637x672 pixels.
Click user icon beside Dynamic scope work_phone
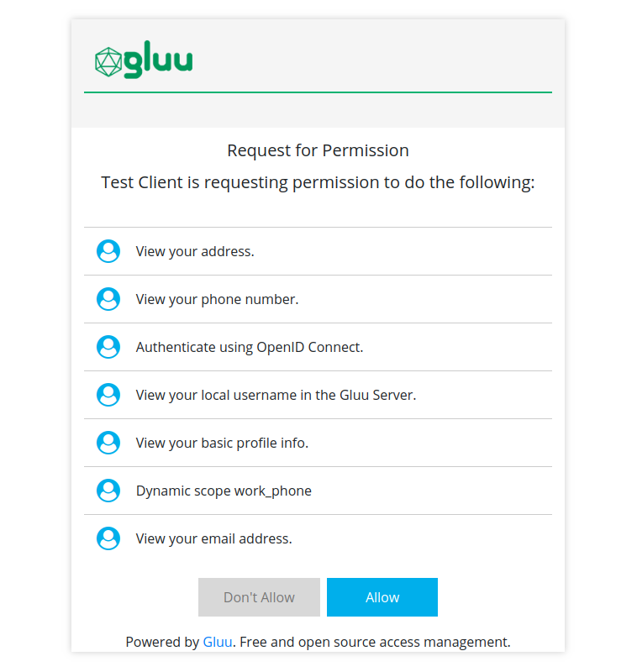point(108,491)
